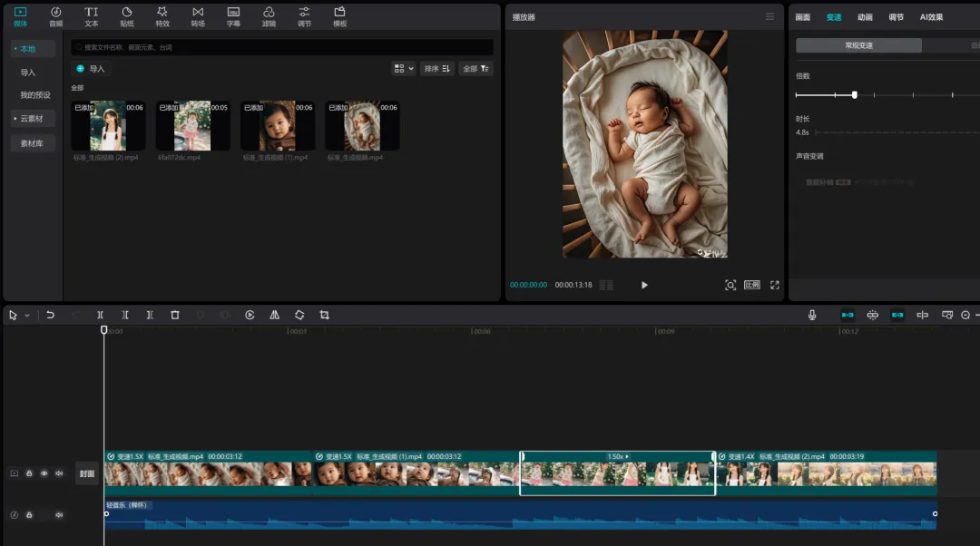Expand the 云素材 cloud materials section

pos(34,119)
